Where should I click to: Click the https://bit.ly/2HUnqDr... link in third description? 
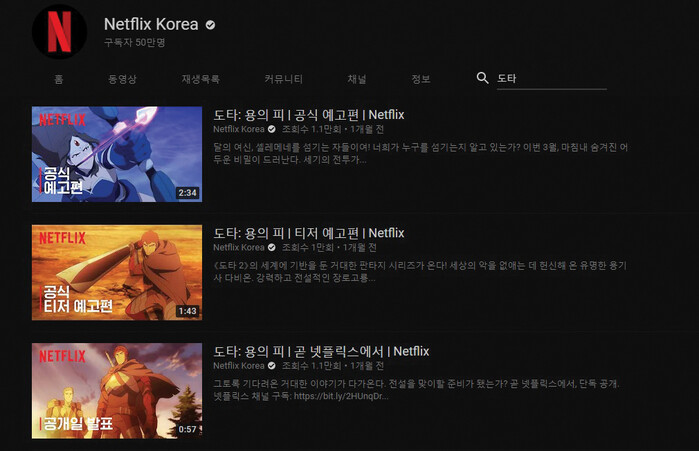point(341,396)
